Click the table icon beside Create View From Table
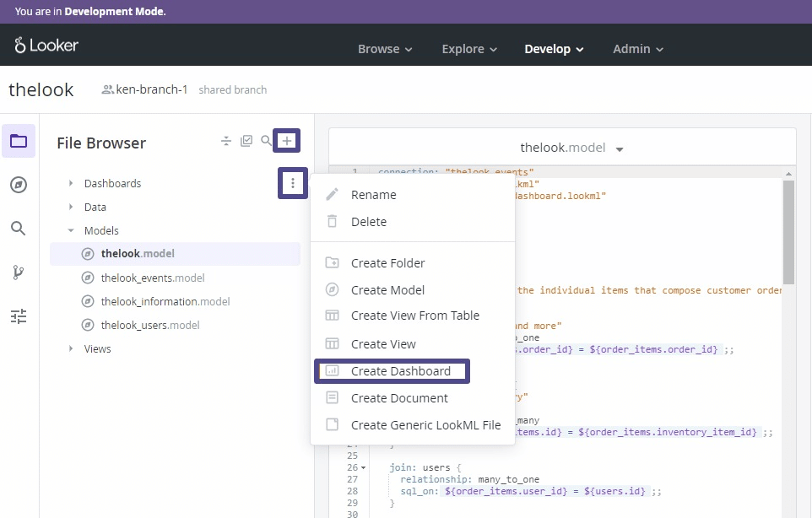 pyautogui.click(x=332, y=316)
